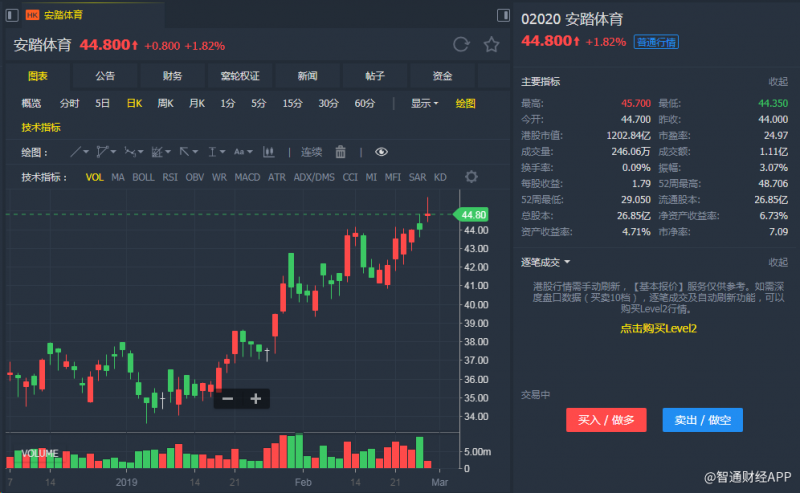Expand the 逐笔成交 dropdown
The width and height of the screenshot is (800, 493).
546,262
